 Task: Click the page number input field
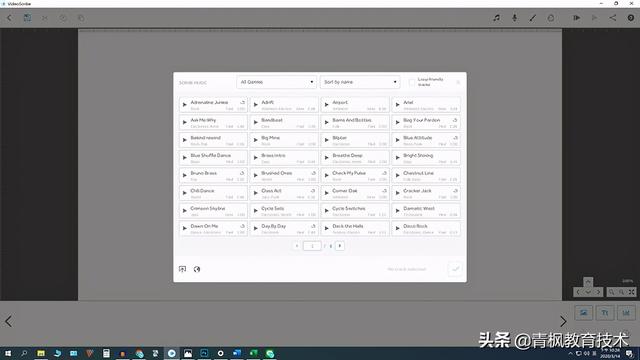pyautogui.click(x=312, y=246)
